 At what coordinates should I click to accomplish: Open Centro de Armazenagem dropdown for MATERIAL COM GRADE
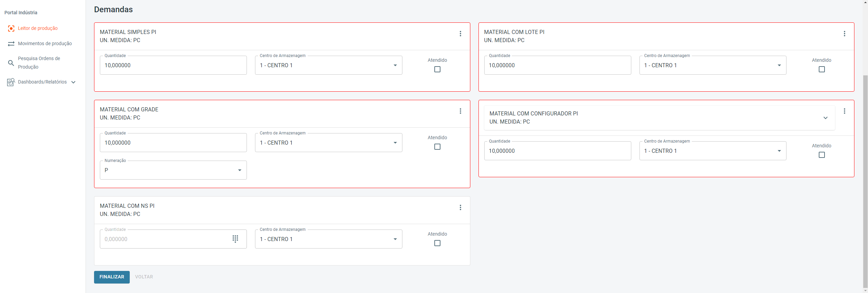[x=328, y=143]
